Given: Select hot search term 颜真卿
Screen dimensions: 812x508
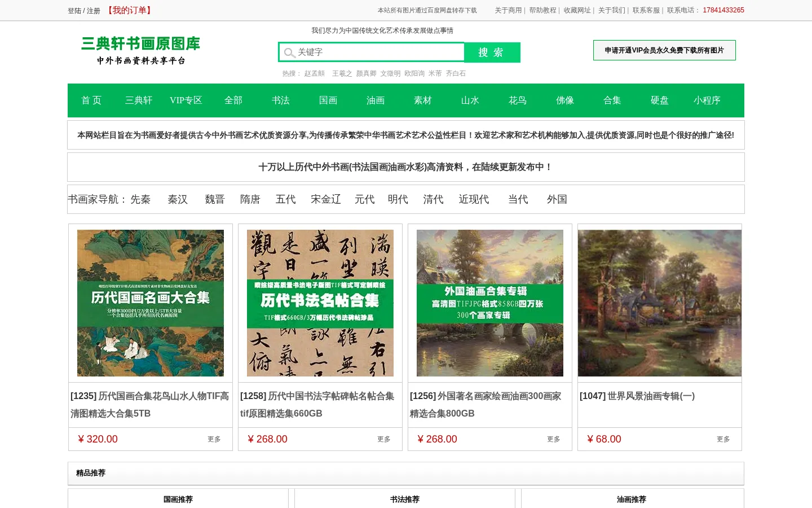Looking at the screenshot, I should click(366, 73).
